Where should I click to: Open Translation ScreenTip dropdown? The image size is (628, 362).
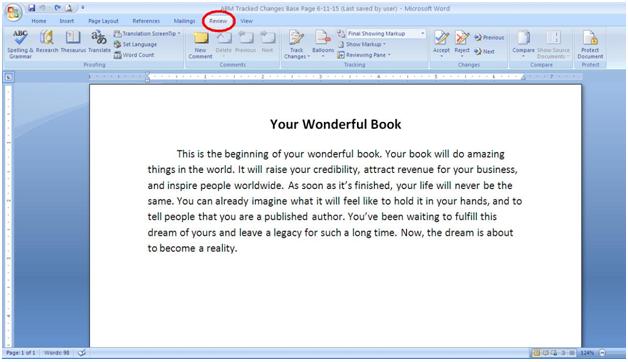click(179, 34)
